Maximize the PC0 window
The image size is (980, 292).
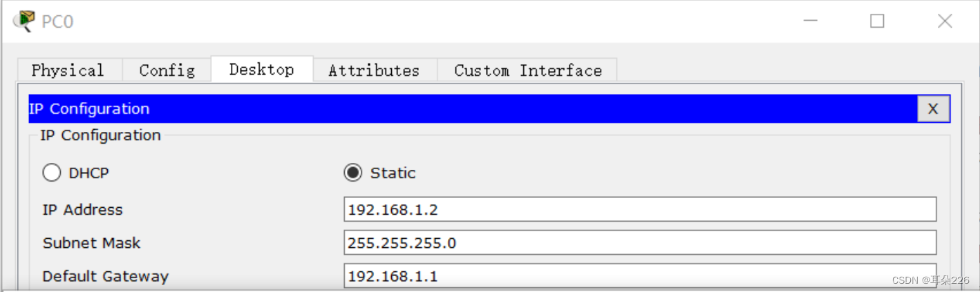pos(877,21)
